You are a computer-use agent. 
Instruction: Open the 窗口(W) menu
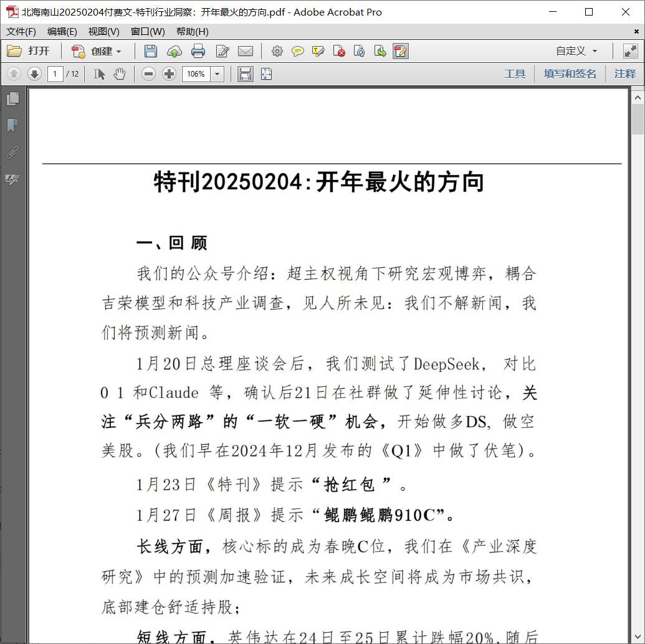pos(148,32)
